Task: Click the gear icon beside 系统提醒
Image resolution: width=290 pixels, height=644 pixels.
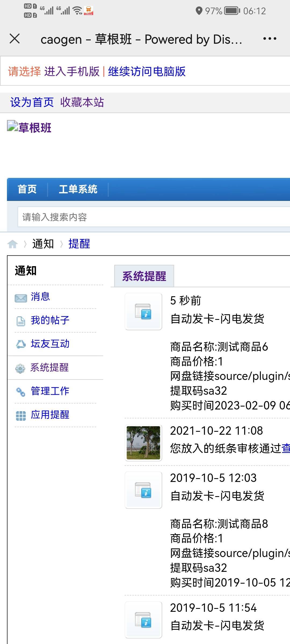Action: (x=20, y=368)
